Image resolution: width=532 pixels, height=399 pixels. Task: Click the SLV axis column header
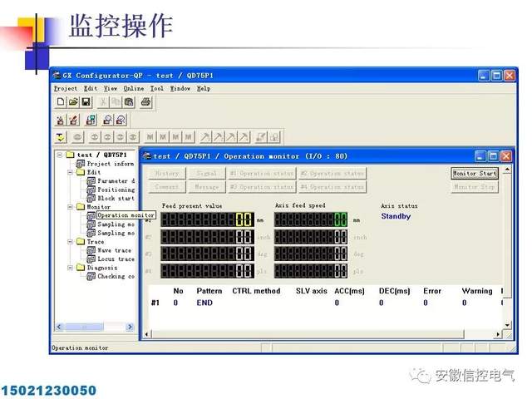pos(312,291)
